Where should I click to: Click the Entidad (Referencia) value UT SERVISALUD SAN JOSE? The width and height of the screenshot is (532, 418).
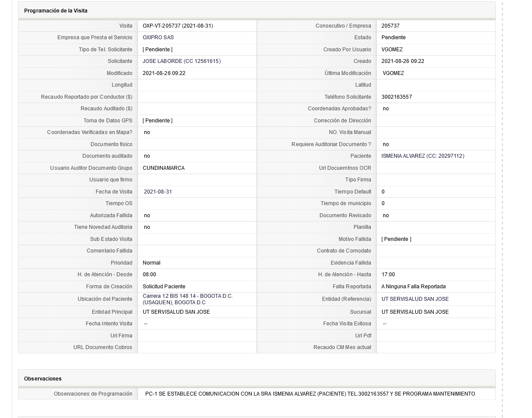pyautogui.click(x=415, y=299)
